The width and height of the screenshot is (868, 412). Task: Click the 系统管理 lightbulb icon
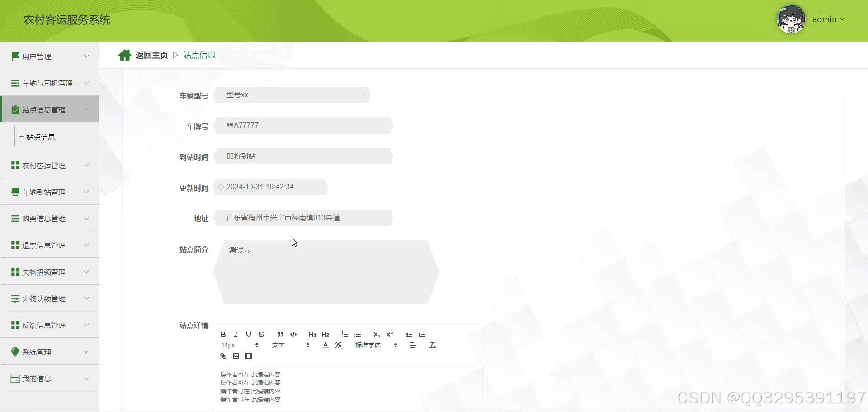tap(15, 352)
